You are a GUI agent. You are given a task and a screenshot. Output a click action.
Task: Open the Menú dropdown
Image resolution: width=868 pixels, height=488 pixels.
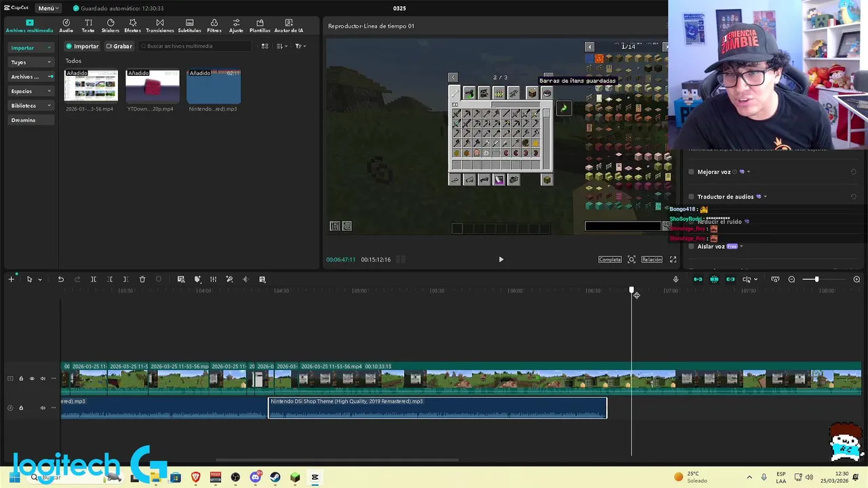click(x=48, y=8)
